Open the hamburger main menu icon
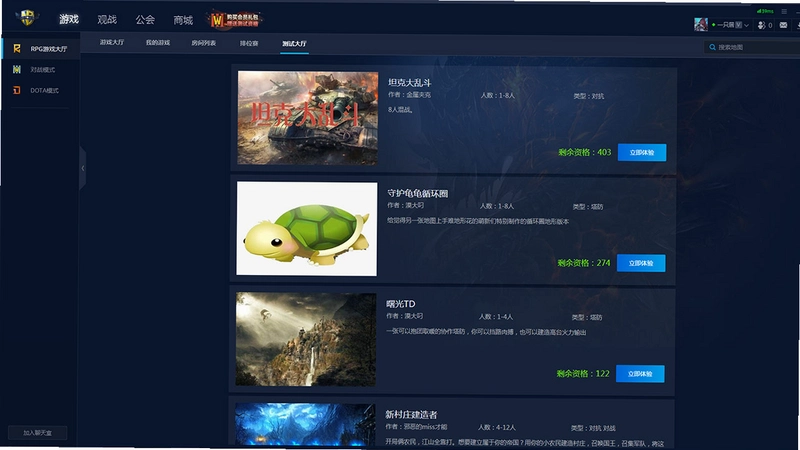 (x=784, y=11)
